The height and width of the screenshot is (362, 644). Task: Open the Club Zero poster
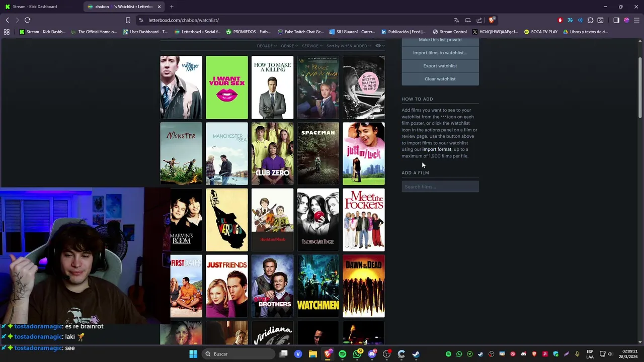click(272, 154)
